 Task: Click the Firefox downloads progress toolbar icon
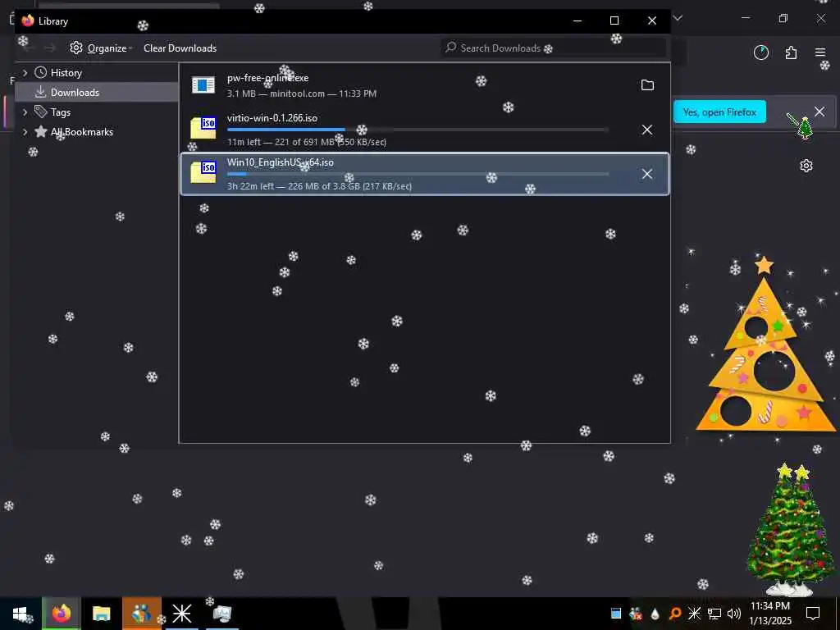[761, 52]
